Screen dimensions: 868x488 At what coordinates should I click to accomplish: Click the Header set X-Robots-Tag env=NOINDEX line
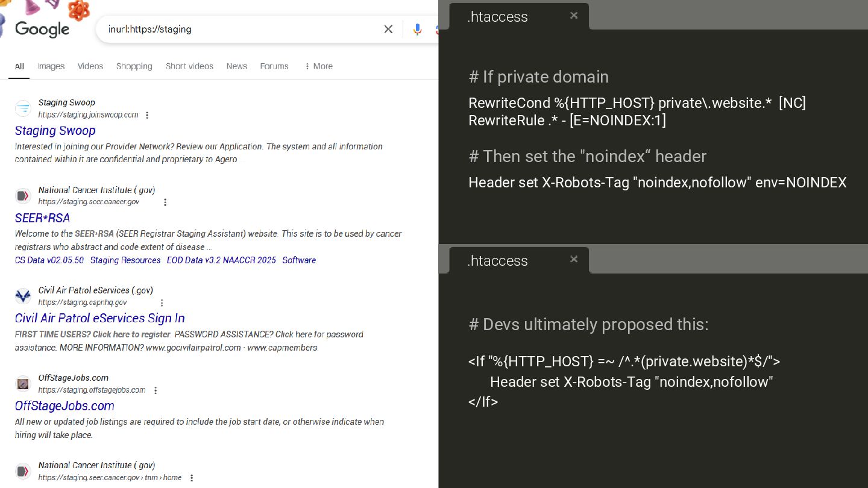tap(658, 183)
